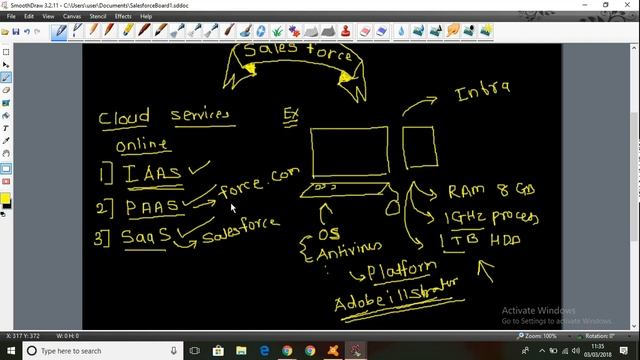Choose the paint brush tool in left sidebar
The image size is (640, 360).
tap(6, 78)
